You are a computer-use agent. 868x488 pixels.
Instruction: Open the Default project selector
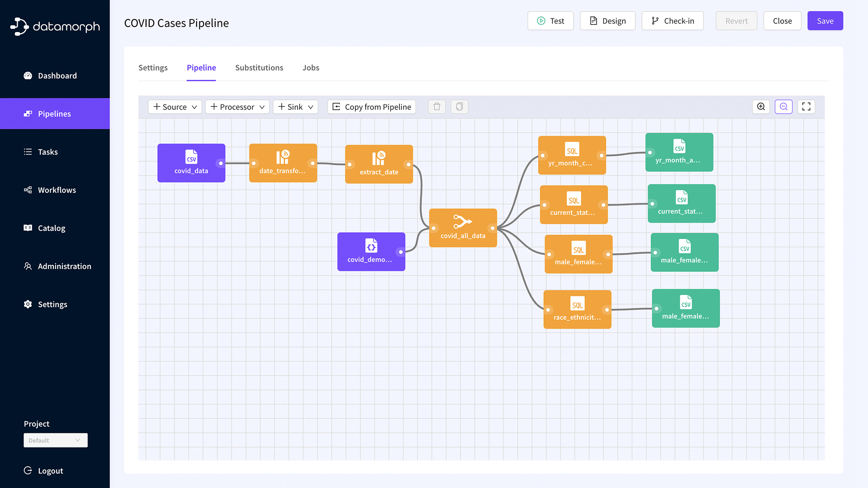(55, 440)
